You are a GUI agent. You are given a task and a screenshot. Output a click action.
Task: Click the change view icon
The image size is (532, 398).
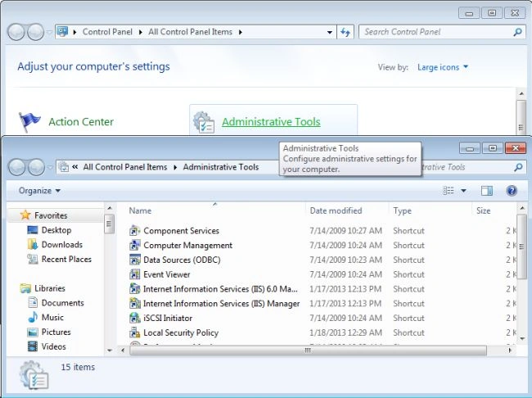[449, 191]
